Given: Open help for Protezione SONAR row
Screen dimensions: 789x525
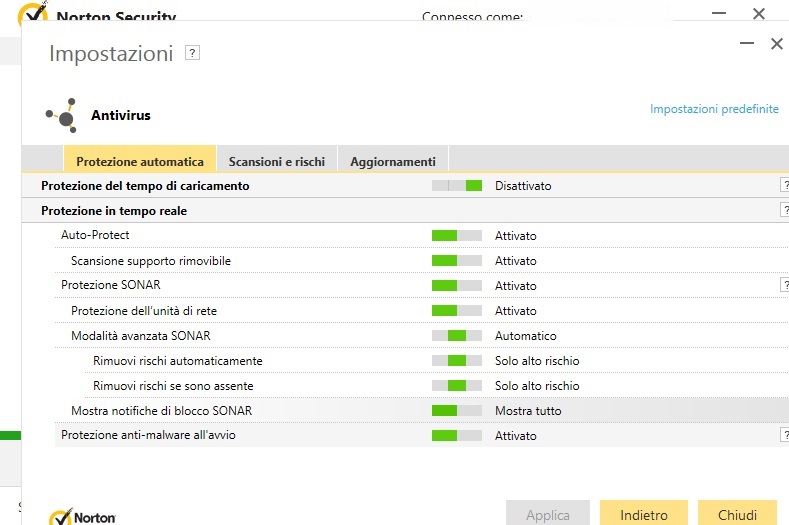Looking at the screenshot, I should coord(784,284).
